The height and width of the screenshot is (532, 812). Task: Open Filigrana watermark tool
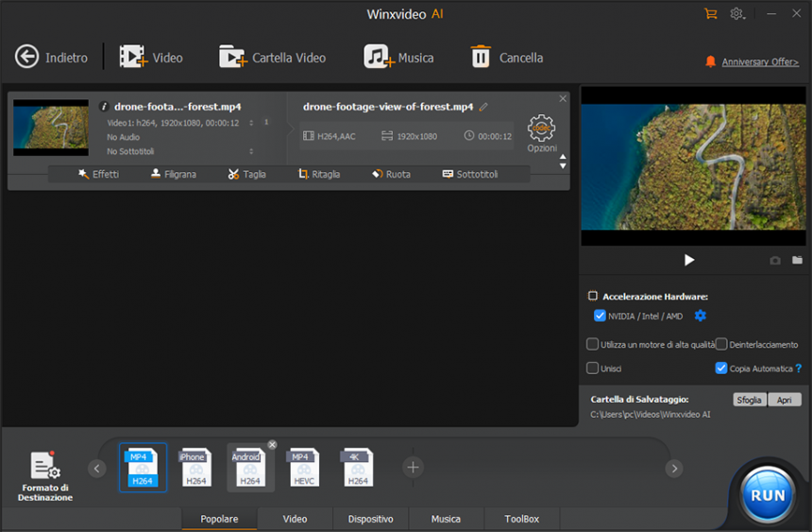(174, 174)
